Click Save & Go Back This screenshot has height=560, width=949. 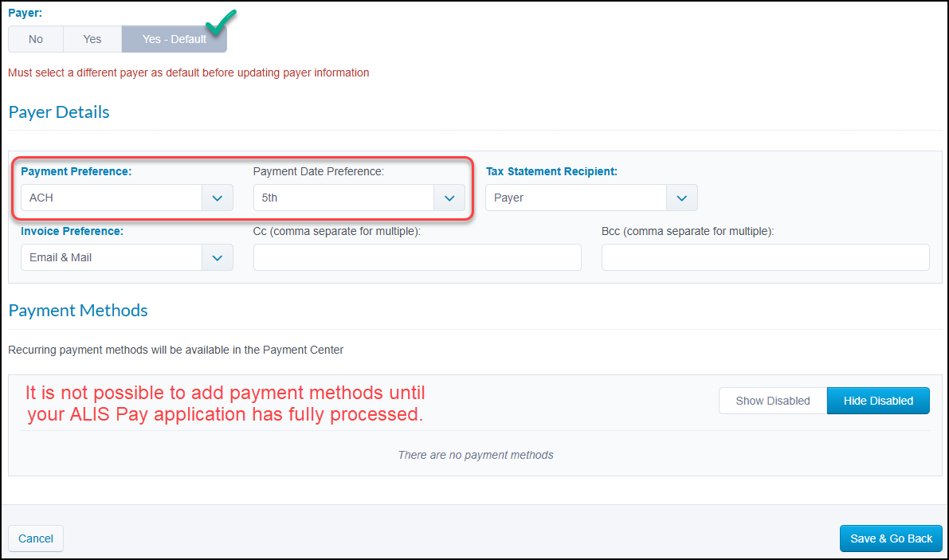coord(891,538)
